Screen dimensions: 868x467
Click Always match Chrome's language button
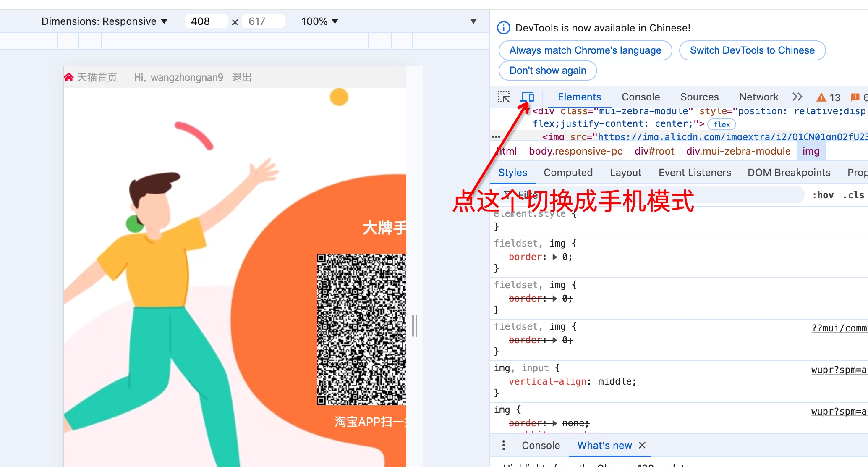point(585,50)
